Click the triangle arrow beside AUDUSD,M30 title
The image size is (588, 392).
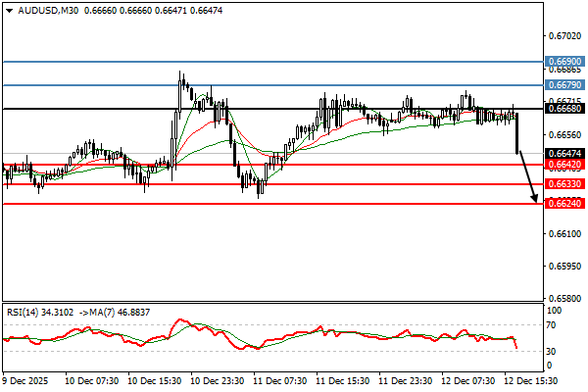click(x=9, y=11)
